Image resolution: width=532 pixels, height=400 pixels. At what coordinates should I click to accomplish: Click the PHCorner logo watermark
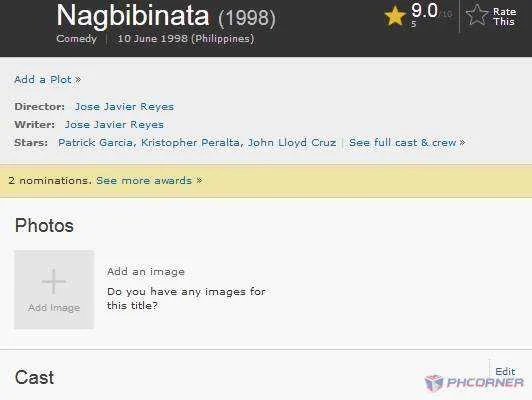point(474,383)
